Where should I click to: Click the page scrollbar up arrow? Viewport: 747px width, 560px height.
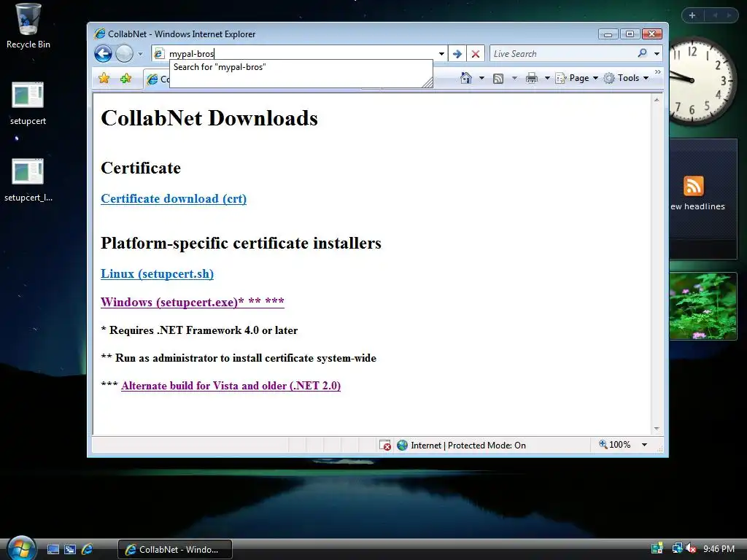point(657,100)
